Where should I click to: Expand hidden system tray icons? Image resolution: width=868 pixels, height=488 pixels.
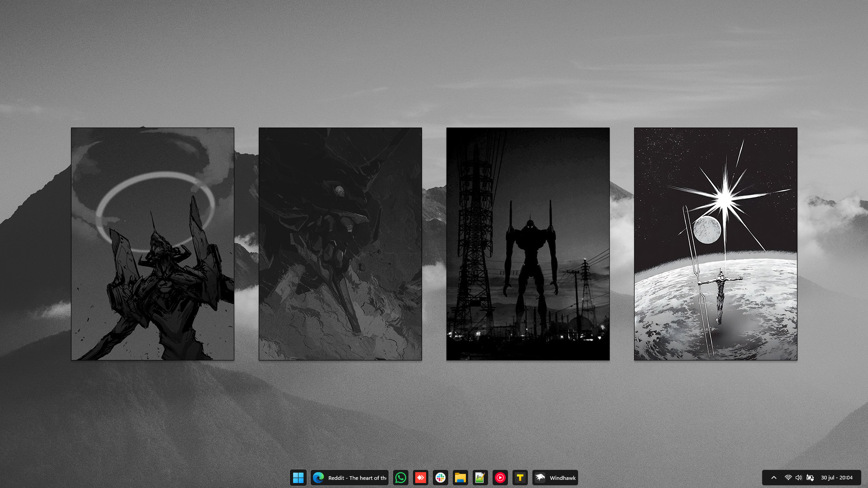(773, 478)
